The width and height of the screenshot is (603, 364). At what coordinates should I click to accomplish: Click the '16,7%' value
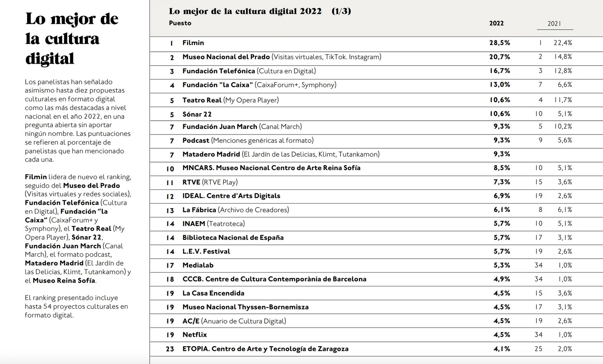[x=500, y=71]
